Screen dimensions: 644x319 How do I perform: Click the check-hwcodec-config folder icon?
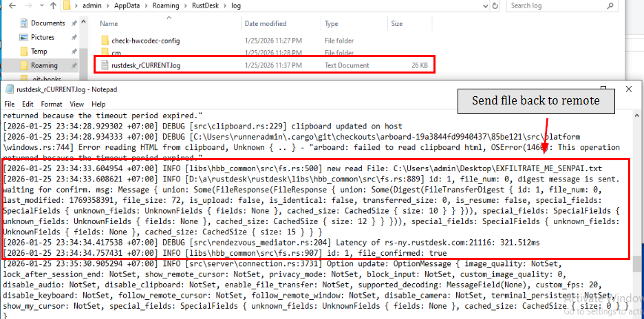pyautogui.click(x=105, y=41)
